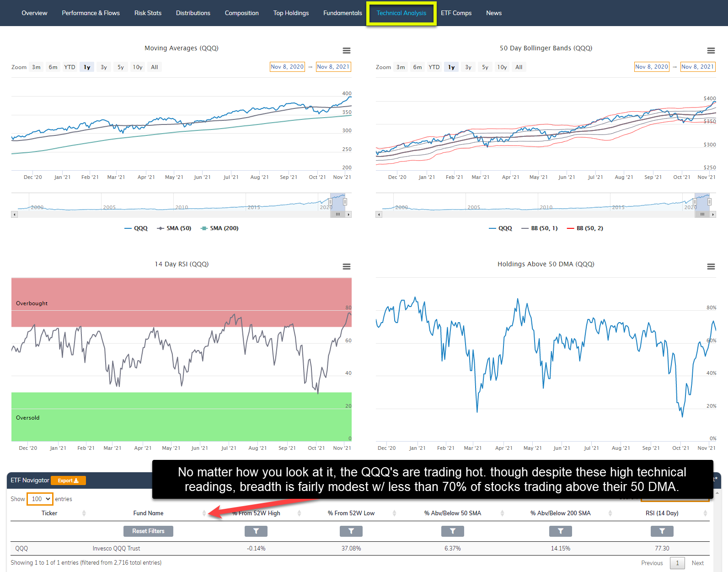Go to Distributions tab

pos(193,13)
